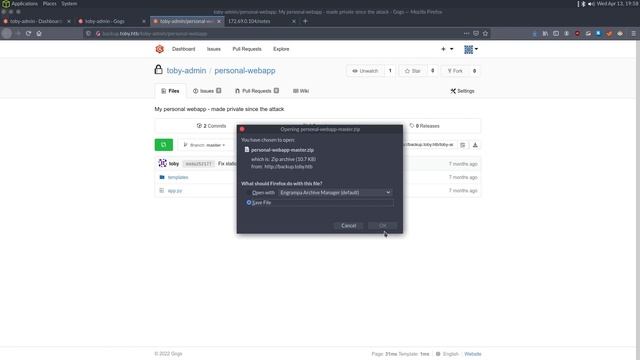Image resolution: width=640 pixels, height=360 pixels.
Task: Click the Gogs logo icon
Action: 160,49
